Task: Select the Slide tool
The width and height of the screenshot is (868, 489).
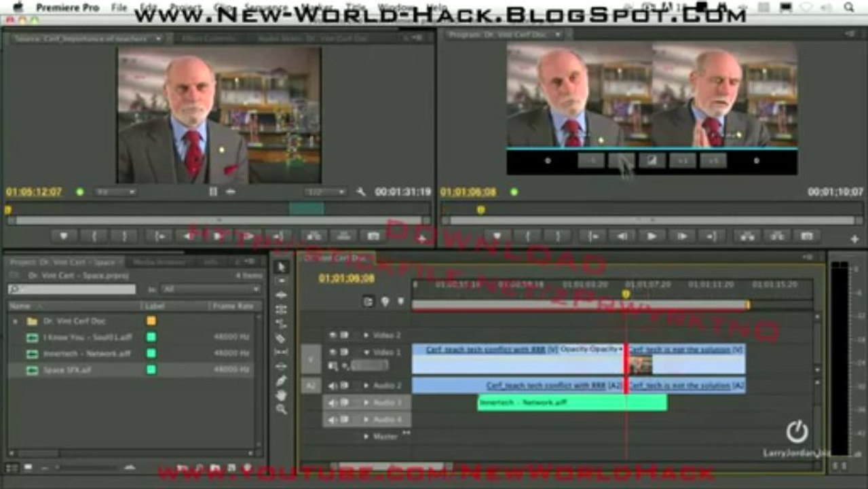Action: (282, 367)
